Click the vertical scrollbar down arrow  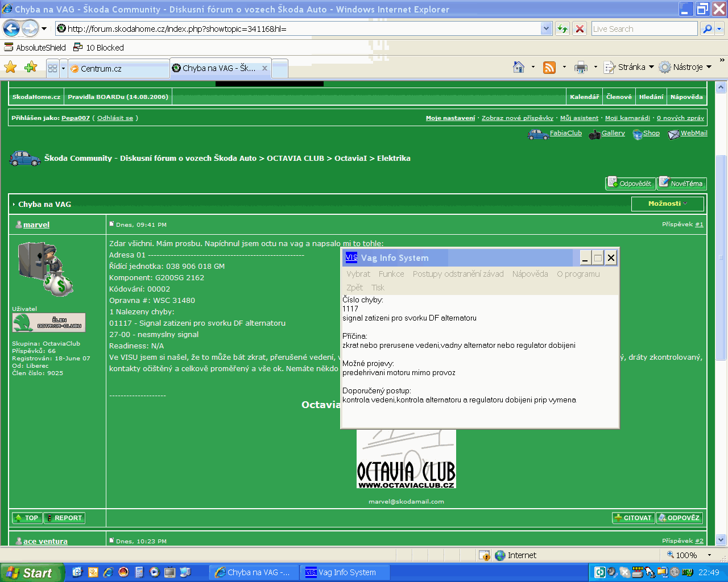point(721,539)
